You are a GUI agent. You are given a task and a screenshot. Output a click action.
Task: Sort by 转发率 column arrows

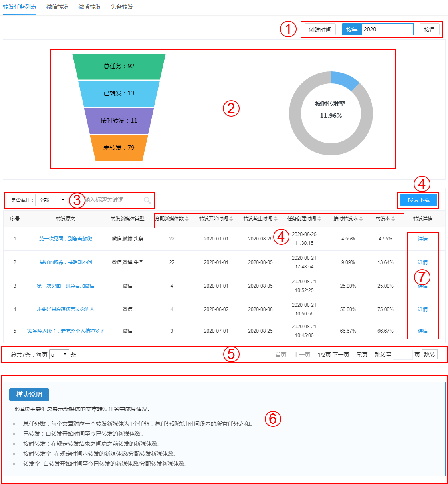tap(393, 219)
